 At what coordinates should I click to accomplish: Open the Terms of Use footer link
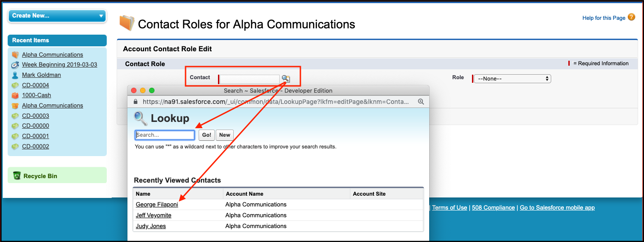point(449,207)
